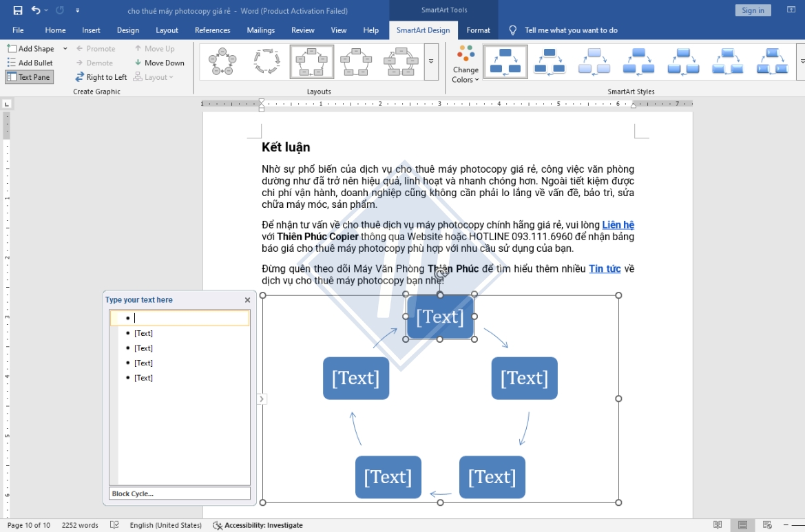
Task: Select the Basic Cycle layout thumbnail
Action: (222, 61)
